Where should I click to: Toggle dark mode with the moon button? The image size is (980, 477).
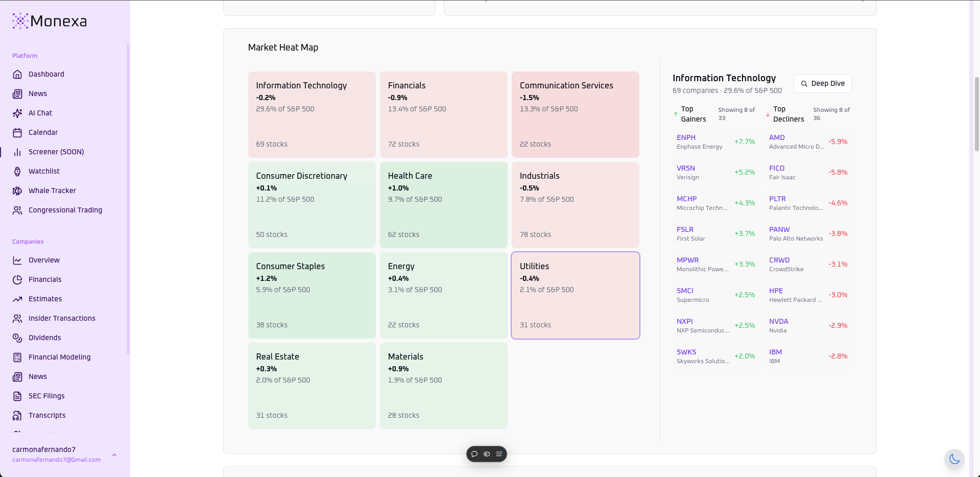tap(954, 459)
